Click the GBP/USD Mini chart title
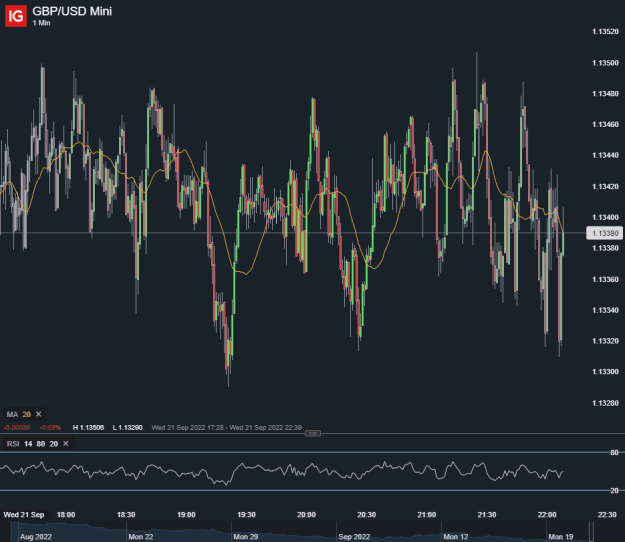Image resolution: width=625 pixels, height=542 pixels. tap(72, 11)
